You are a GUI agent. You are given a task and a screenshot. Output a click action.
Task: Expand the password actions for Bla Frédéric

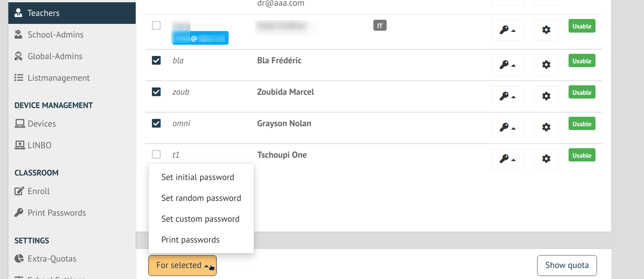click(508, 65)
